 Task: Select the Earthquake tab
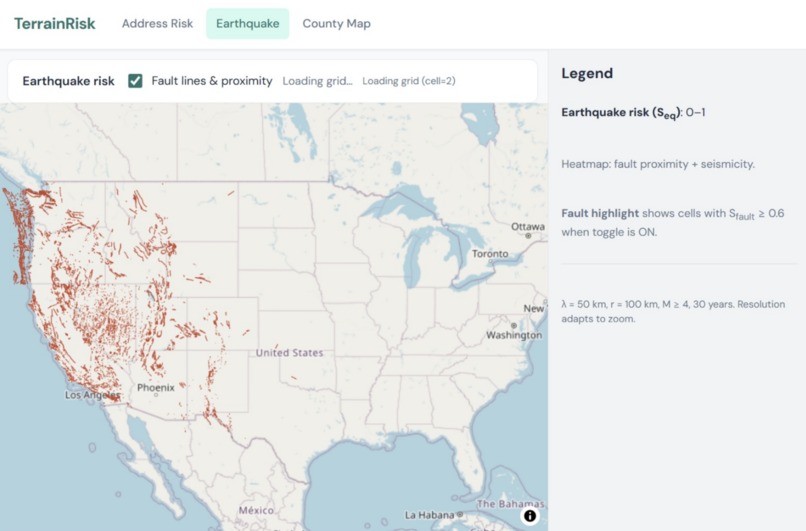coord(247,24)
